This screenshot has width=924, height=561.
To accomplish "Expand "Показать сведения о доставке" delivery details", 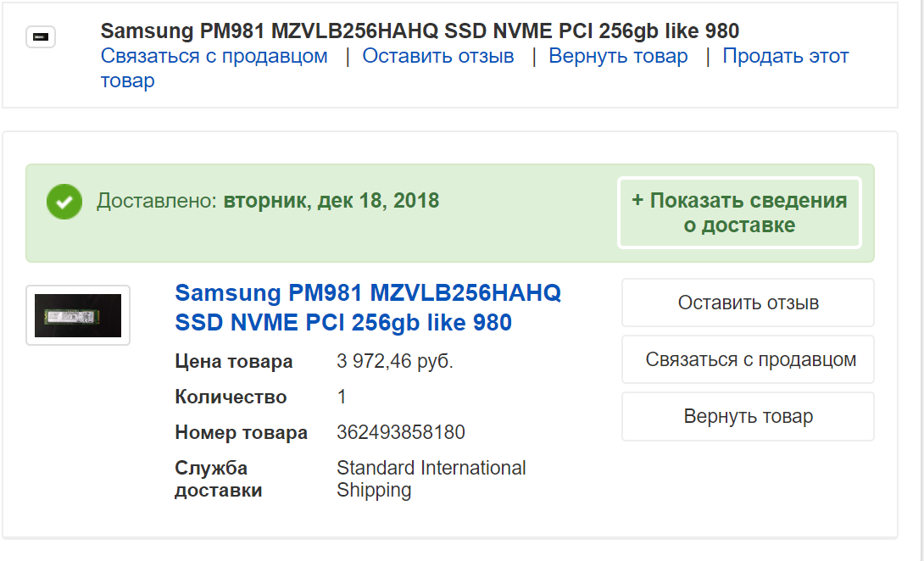I will (x=739, y=213).
